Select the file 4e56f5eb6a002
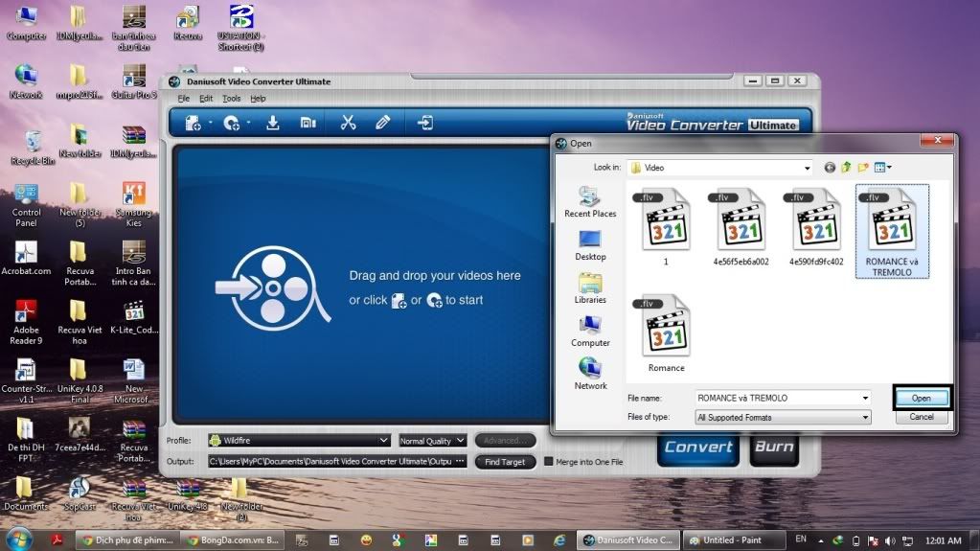 click(x=741, y=227)
